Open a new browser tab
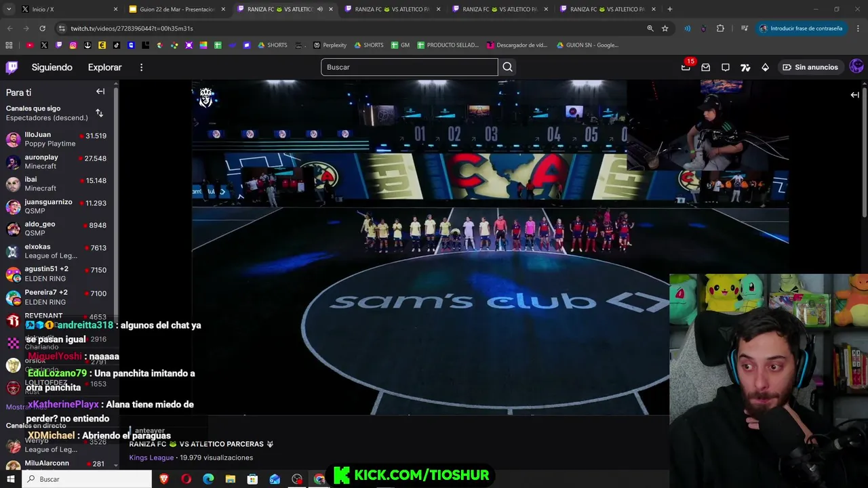Screen dimensions: 868x488 click(x=670, y=9)
